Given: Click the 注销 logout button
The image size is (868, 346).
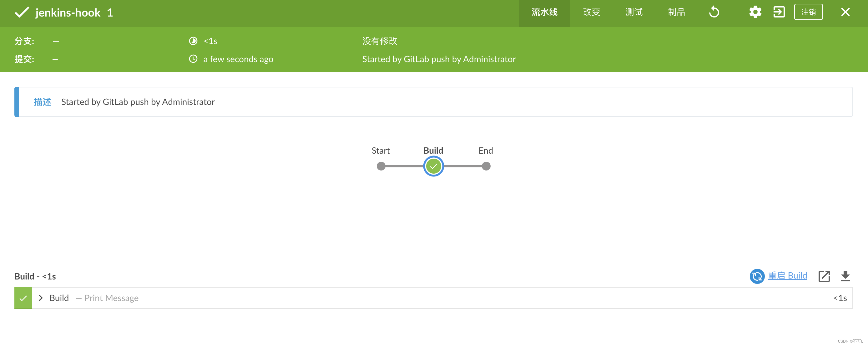Looking at the screenshot, I should (808, 12).
